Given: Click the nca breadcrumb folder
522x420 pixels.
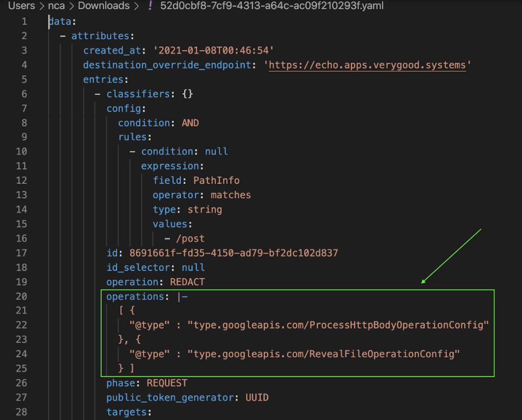Looking at the screenshot, I should (x=56, y=6).
